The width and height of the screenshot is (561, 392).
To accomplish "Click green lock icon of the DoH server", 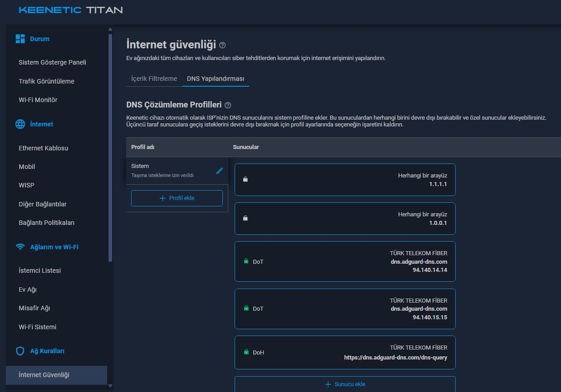I will 246,352.
